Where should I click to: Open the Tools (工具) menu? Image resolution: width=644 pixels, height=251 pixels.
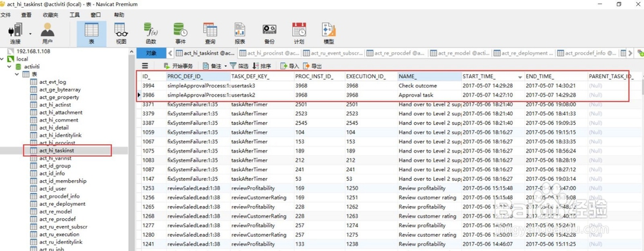click(74, 15)
